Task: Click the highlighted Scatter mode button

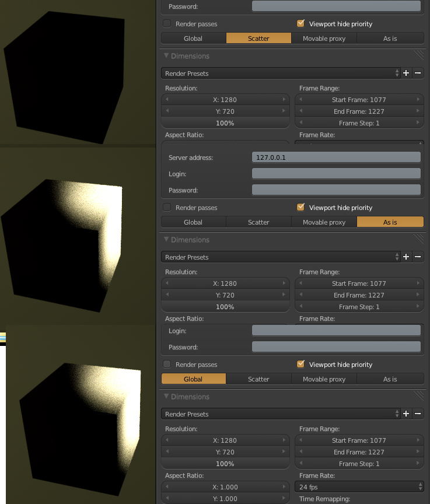Action: [x=258, y=38]
